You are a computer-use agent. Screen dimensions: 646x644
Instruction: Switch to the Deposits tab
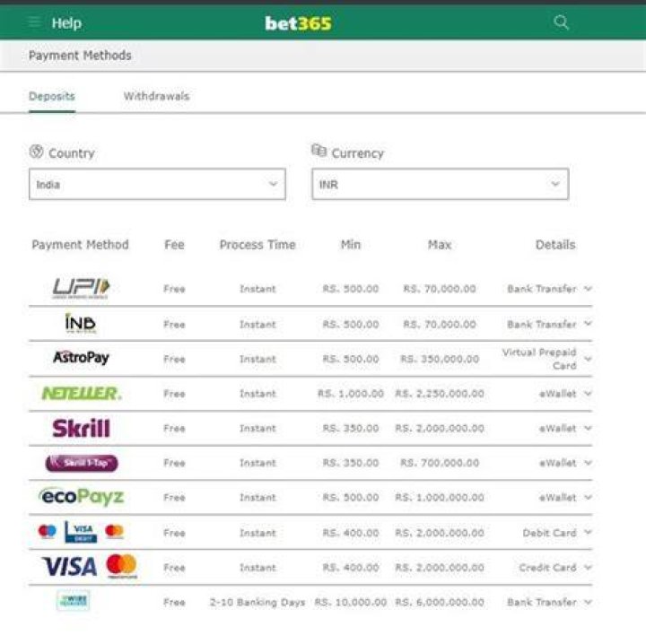(52, 96)
